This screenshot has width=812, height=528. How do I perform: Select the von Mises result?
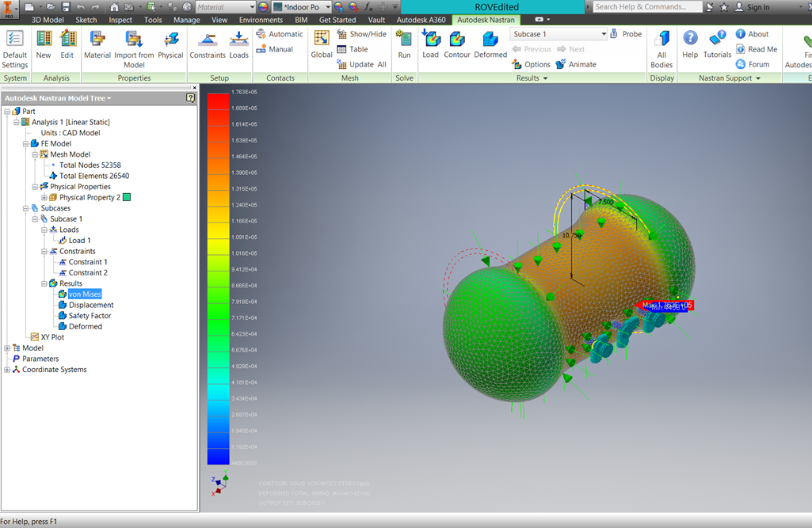pyautogui.click(x=85, y=294)
